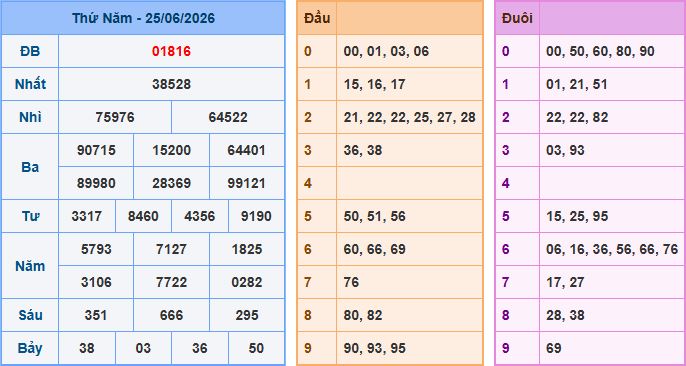Select Ba prize number 99121
Screen dimensions: 686x366
[246, 183]
